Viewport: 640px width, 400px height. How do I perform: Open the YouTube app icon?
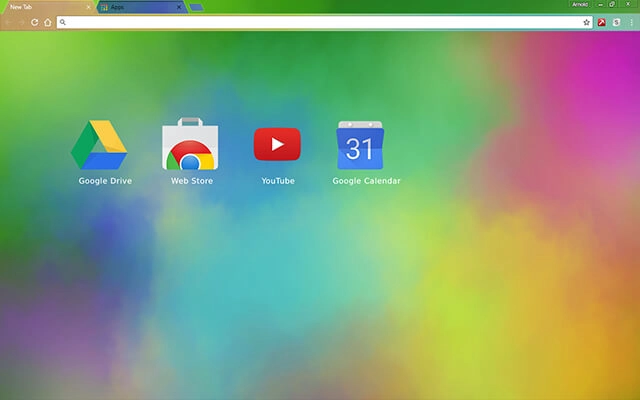[277, 144]
